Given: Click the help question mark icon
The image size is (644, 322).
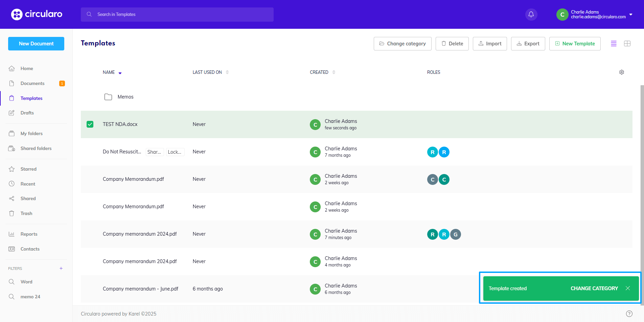Looking at the screenshot, I should 629,314.
